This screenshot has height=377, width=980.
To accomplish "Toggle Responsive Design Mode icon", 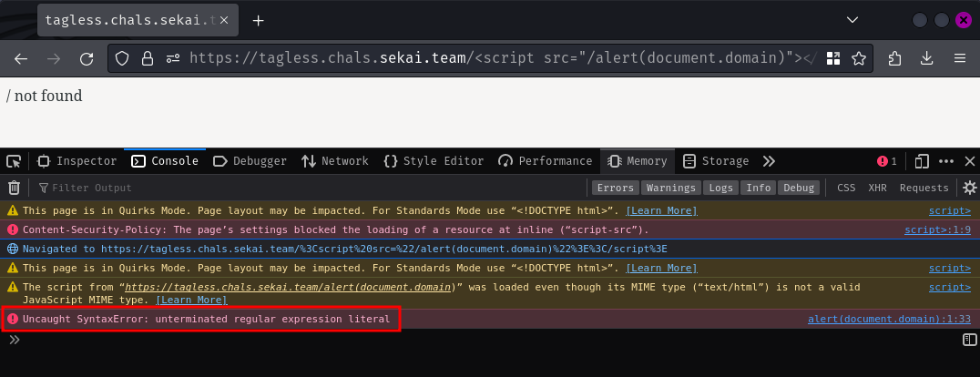I will [x=921, y=161].
